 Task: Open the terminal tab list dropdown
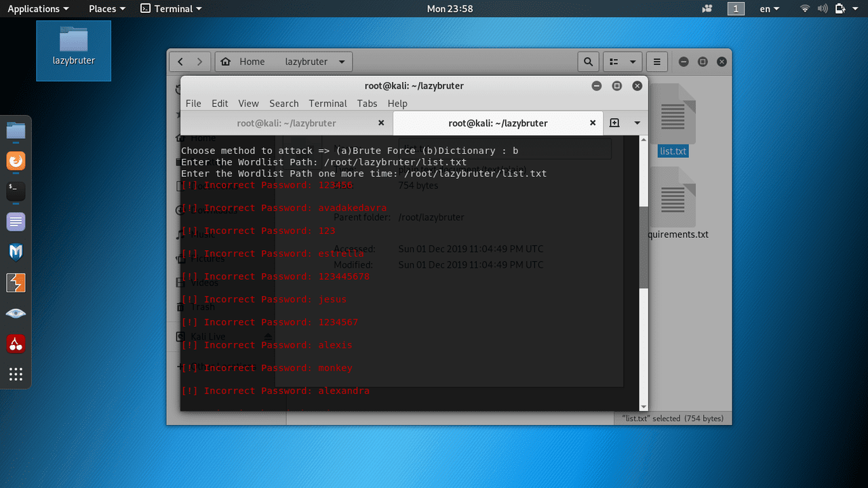[x=637, y=123]
